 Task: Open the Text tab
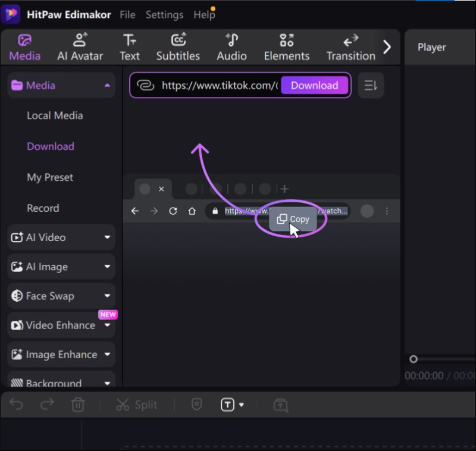(130, 48)
